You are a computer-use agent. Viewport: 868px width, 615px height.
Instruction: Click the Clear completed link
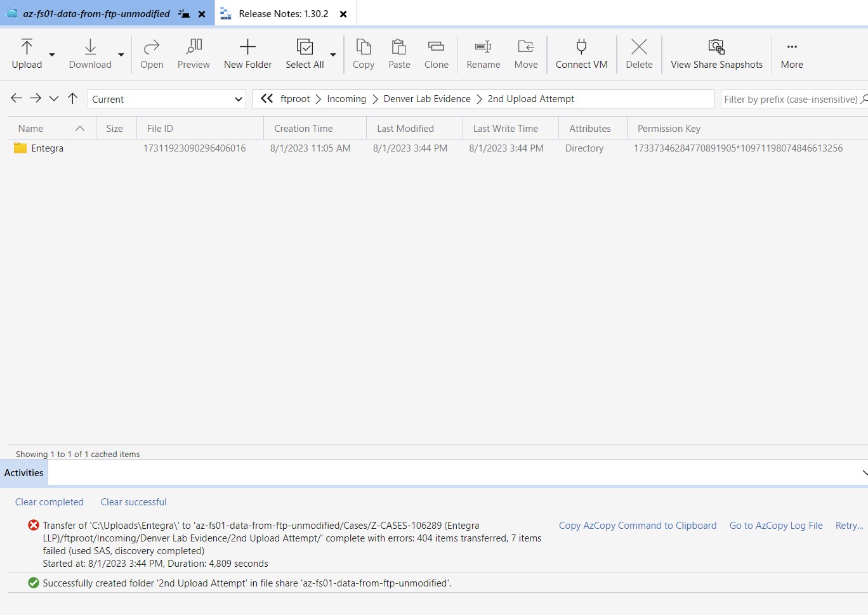pyautogui.click(x=49, y=502)
